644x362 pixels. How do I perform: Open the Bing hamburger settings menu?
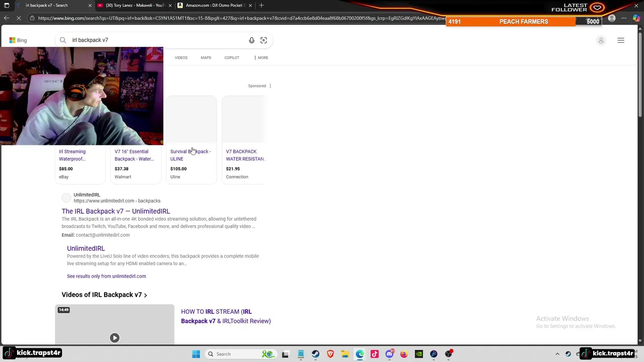pyautogui.click(x=621, y=40)
